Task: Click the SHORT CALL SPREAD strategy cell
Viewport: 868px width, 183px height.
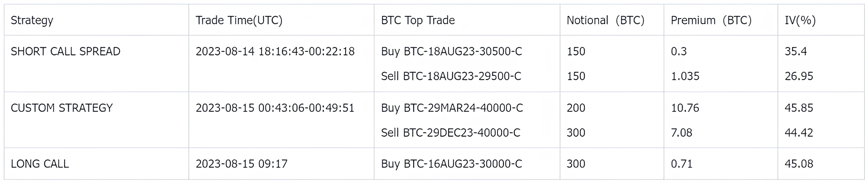Action: pos(65,51)
